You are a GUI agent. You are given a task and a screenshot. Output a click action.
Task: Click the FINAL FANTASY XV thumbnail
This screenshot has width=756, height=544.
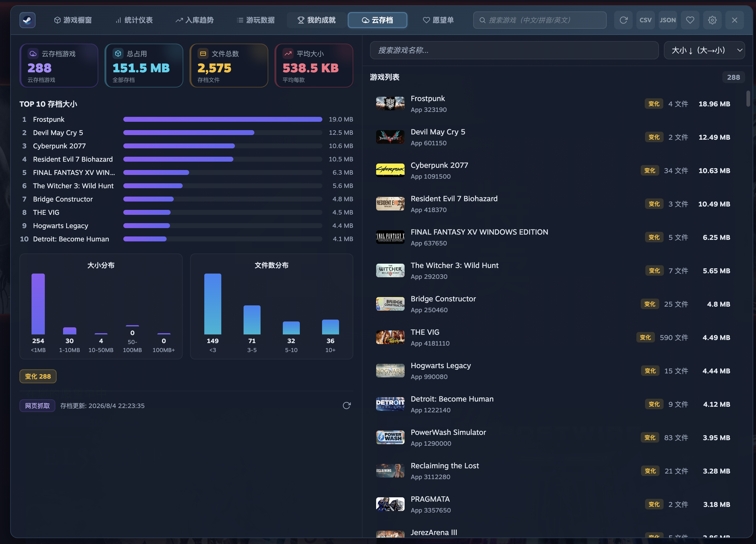[x=390, y=237]
